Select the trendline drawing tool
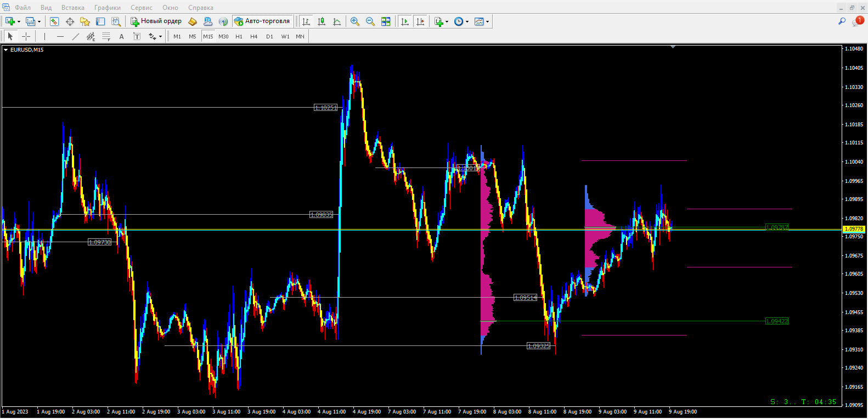The width and height of the screenshot is (868, 419). [x=76, y=37]
